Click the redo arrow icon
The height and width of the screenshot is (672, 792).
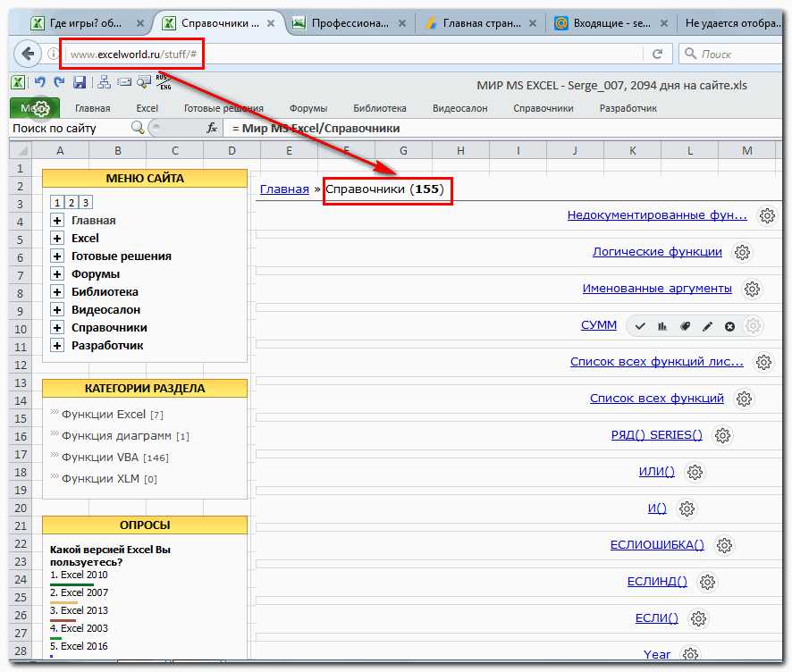(59, 82)
